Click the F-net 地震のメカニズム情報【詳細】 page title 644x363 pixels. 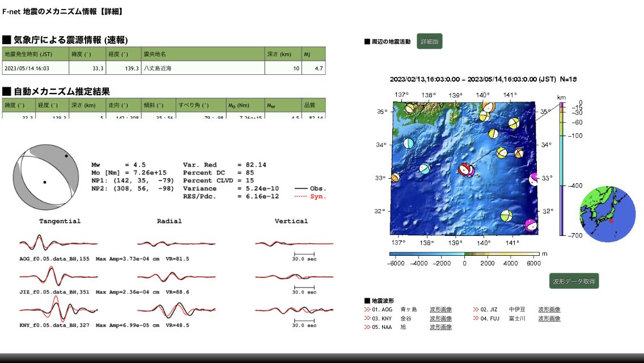pyautogui.click(x=62, y=11)
